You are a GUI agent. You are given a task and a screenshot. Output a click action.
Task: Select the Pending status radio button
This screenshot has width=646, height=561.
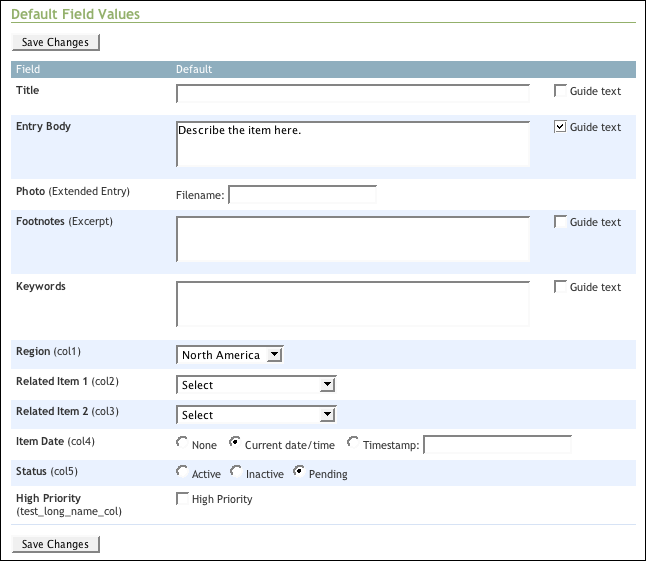pos(299,471)
